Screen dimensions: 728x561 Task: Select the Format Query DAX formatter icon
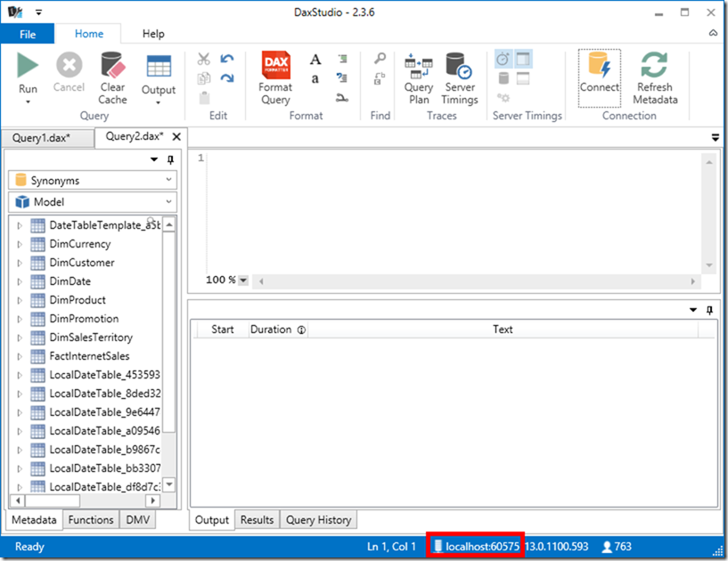(274, 65)
